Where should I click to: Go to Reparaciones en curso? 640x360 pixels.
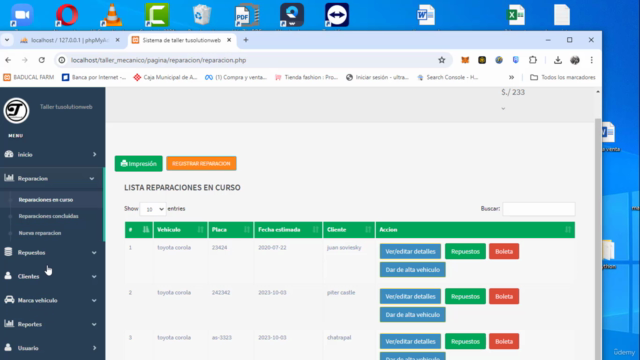(46, 200)
